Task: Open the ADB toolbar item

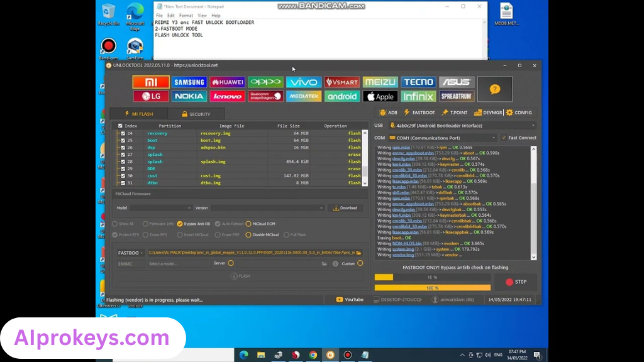Action: click(x=389, y=112)
